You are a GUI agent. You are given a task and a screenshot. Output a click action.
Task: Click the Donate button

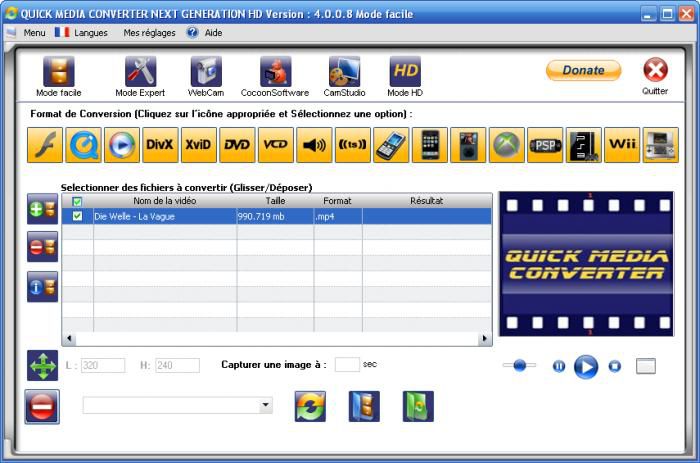tap(583, 70)
